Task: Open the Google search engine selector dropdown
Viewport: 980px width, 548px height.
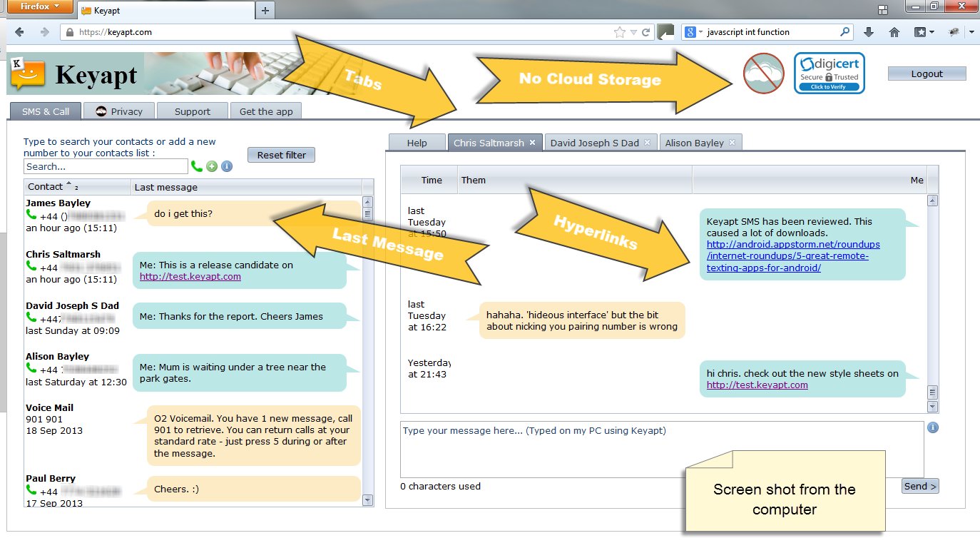Action: pyautogui.click(x=694, y=32)
